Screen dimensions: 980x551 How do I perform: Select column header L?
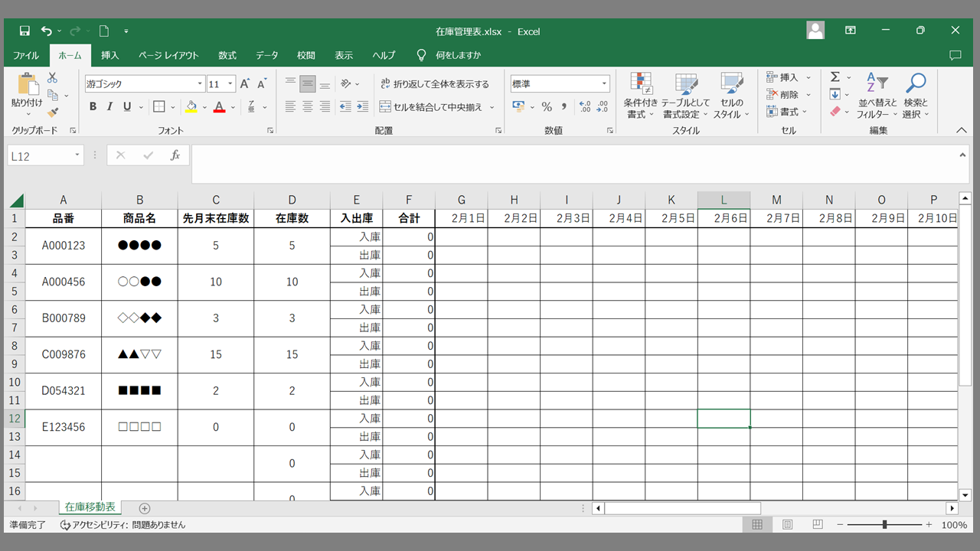pyautogui.click(x=724, y=201)
